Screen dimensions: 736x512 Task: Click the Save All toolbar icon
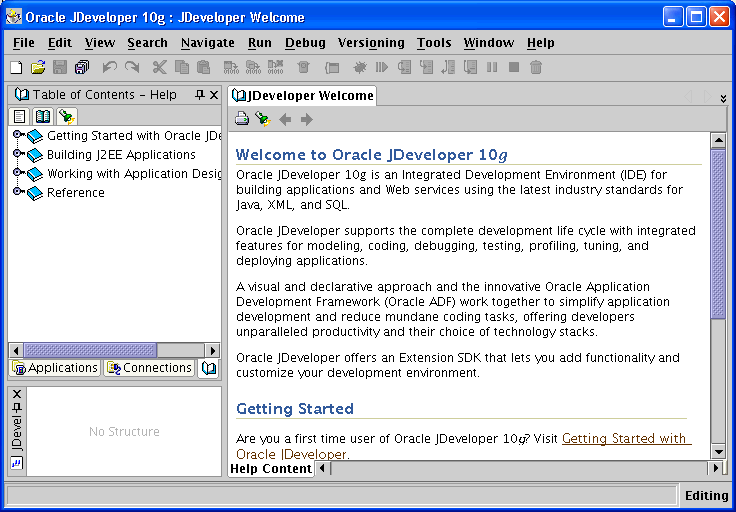[82, 68]
